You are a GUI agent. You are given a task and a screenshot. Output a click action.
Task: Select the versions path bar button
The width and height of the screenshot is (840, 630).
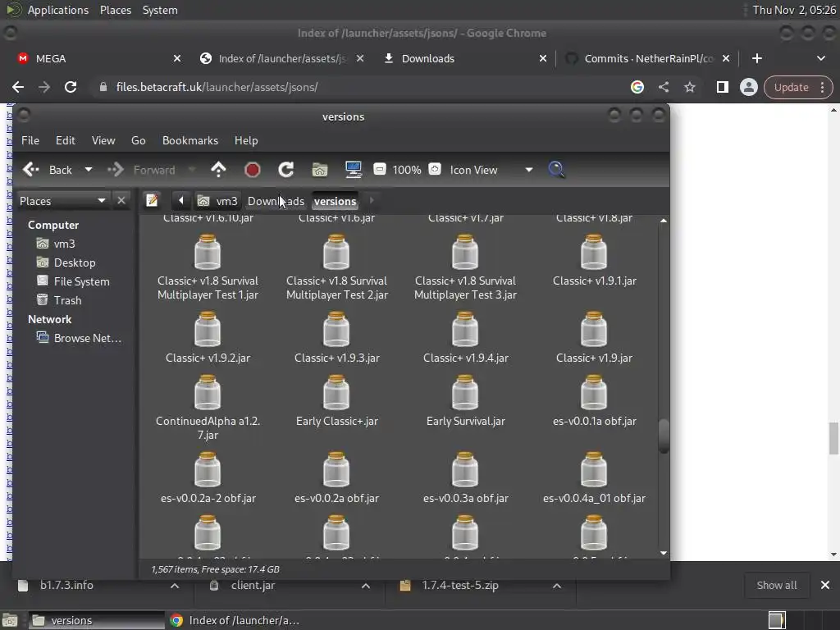pos(335,201)
